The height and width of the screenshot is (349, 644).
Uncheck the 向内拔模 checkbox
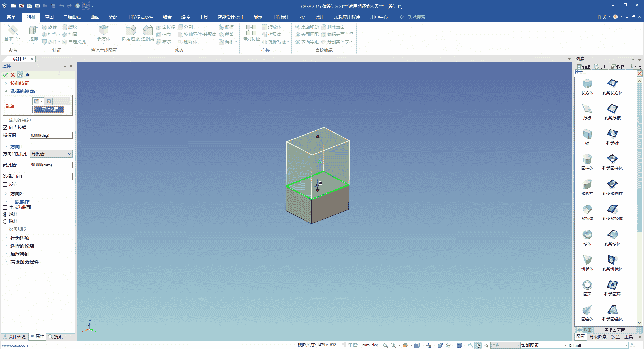5,127
